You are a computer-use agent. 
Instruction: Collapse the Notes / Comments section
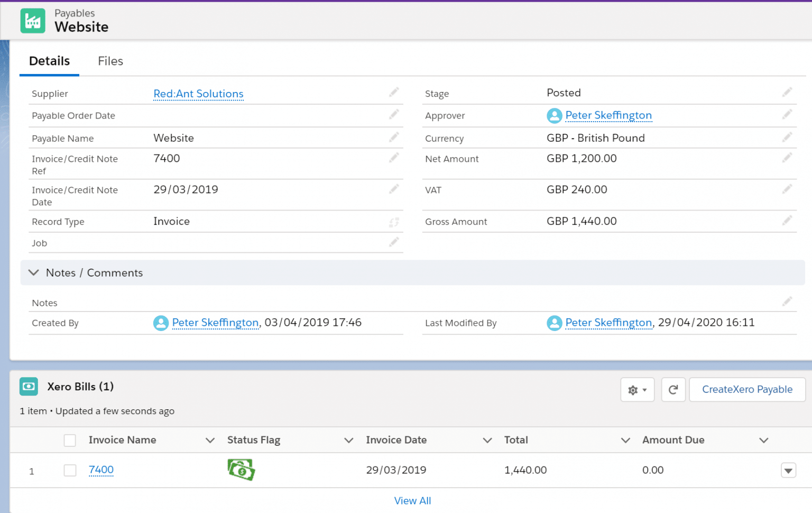(33, 273)
